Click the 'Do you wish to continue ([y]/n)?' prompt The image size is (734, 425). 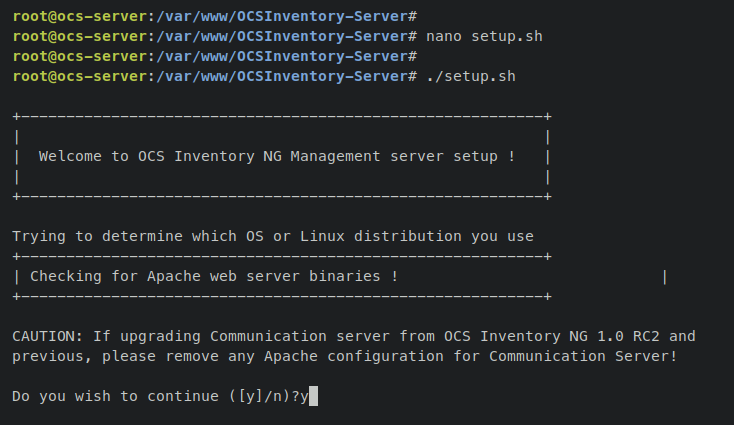tap(156, 396)
